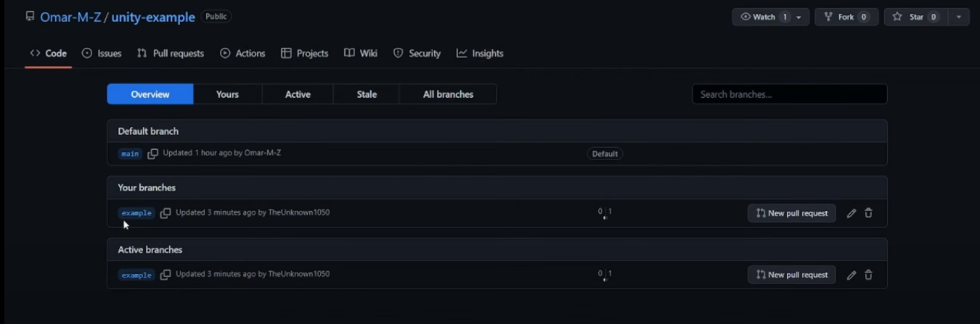Screen dimensions: 980x324
Task: Show Stale branches filter
Action: 367,94
